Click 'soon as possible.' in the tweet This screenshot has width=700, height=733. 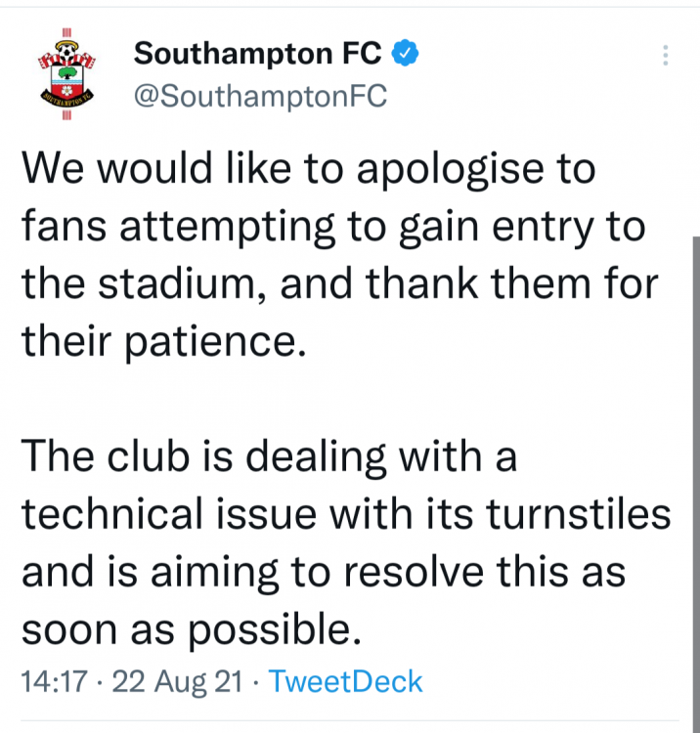pyautogui.click(x=185, y=629)
